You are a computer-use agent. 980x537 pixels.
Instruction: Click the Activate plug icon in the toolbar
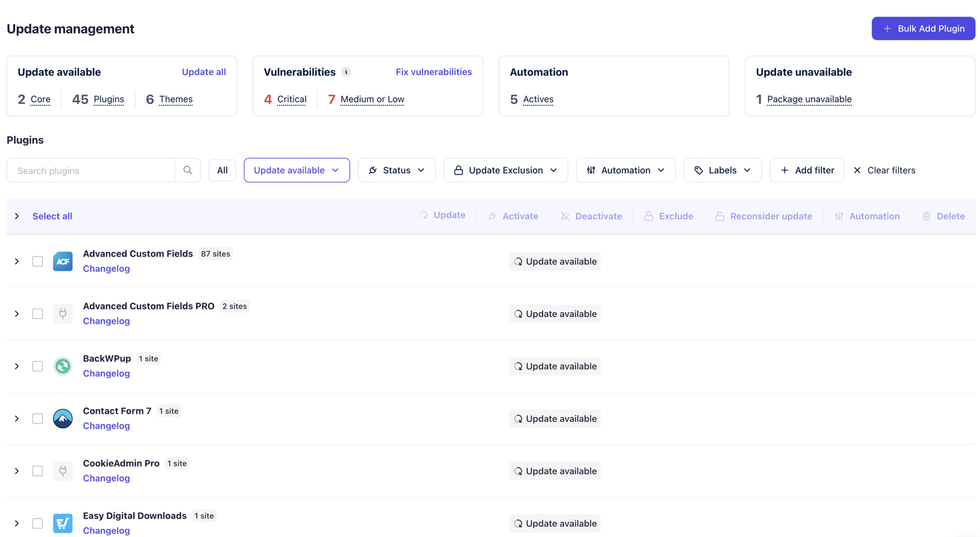pos(492,216)
